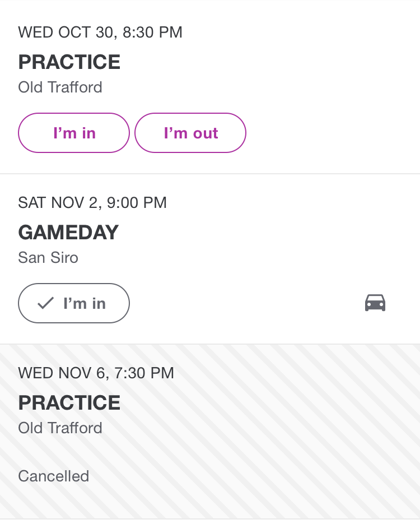
Task: Click the SAT NOV 2 date text
Action: pyautogui.click(x=57, y=203)
